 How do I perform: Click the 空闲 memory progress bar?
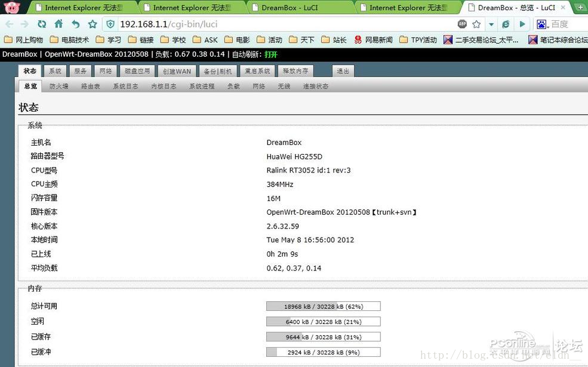[x=323, y=322]
